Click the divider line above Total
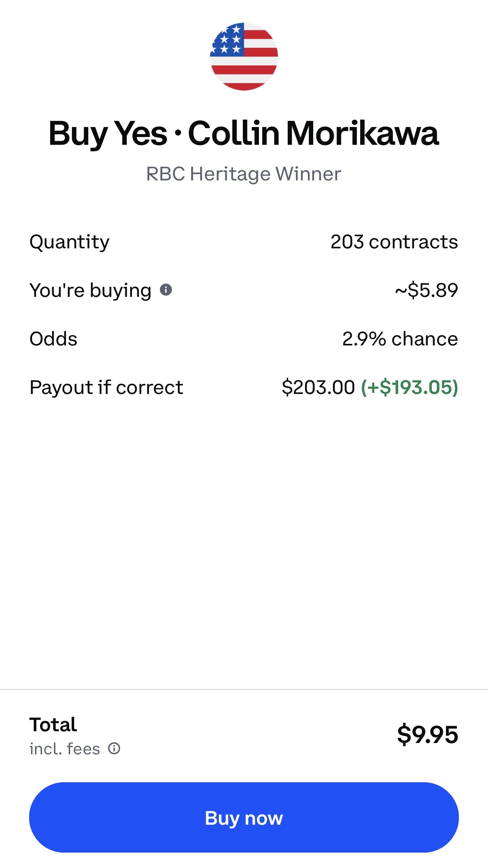 click(244, 689)
